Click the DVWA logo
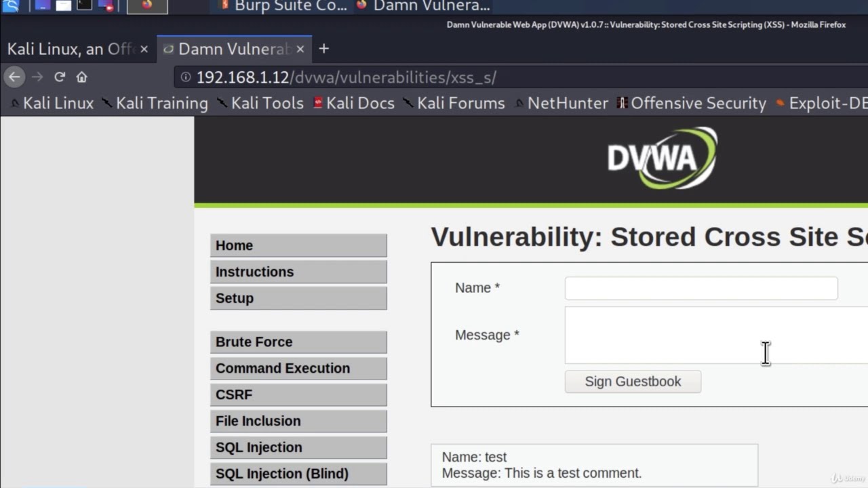868x488 pixels. (x=663, y=158)
